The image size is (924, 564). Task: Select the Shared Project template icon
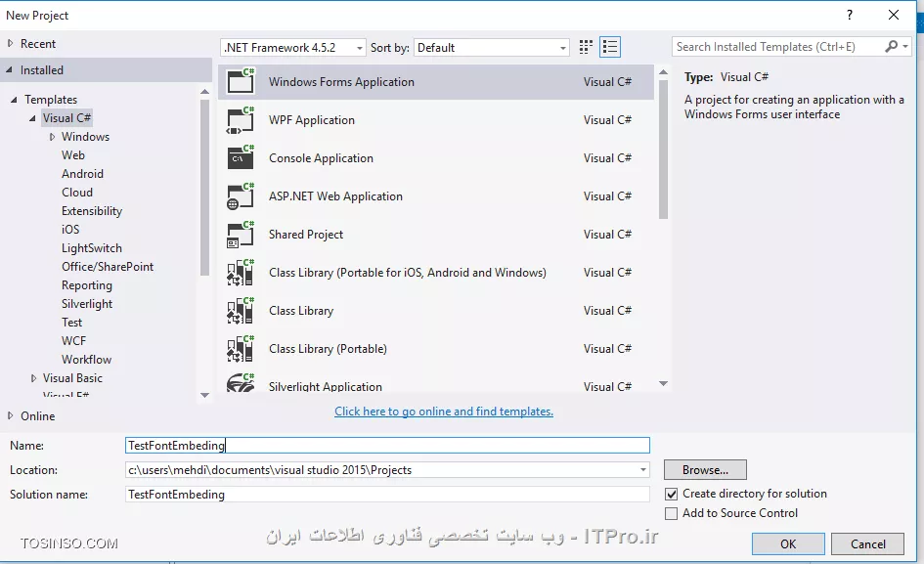coord(241,235)
